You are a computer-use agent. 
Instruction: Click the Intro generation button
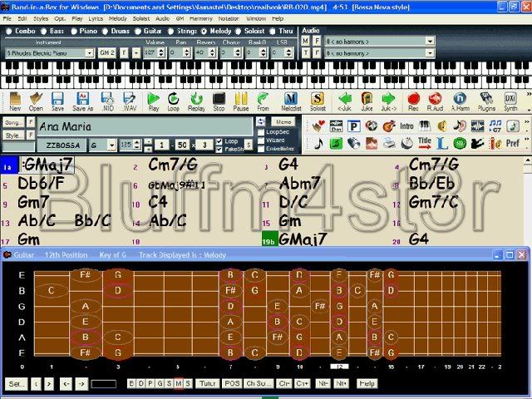point(406,126)
